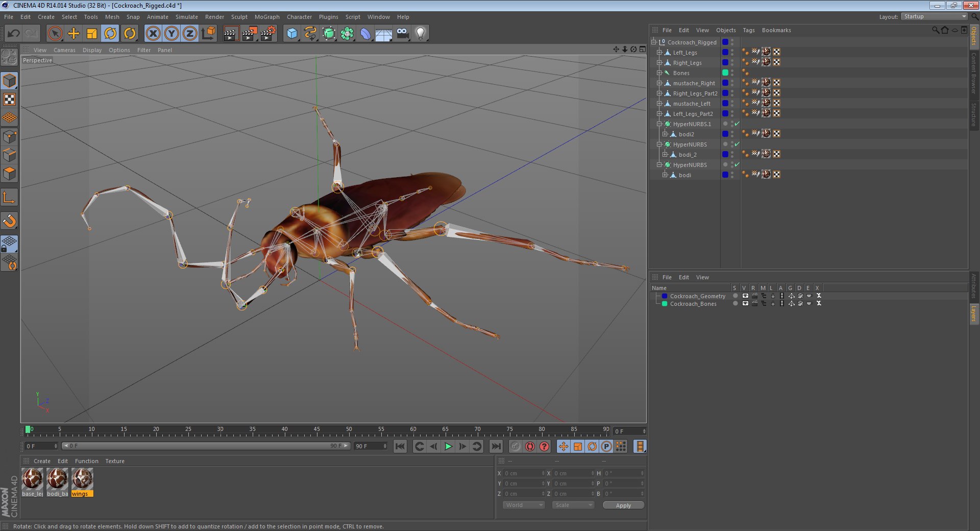Screen dimensions: 980x531
Task: Click Cockroach_Geometry blue layer swatch
Action: pos(665,296)
